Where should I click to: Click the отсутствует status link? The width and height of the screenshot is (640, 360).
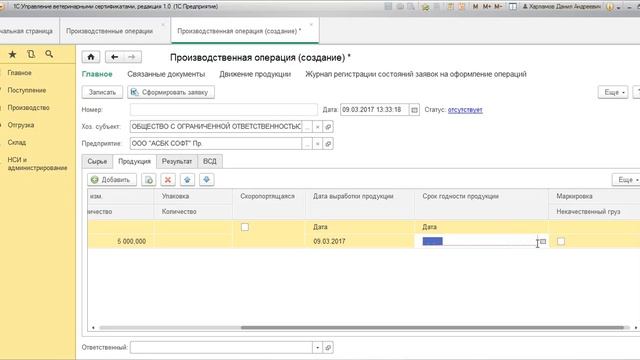point(465,110)
